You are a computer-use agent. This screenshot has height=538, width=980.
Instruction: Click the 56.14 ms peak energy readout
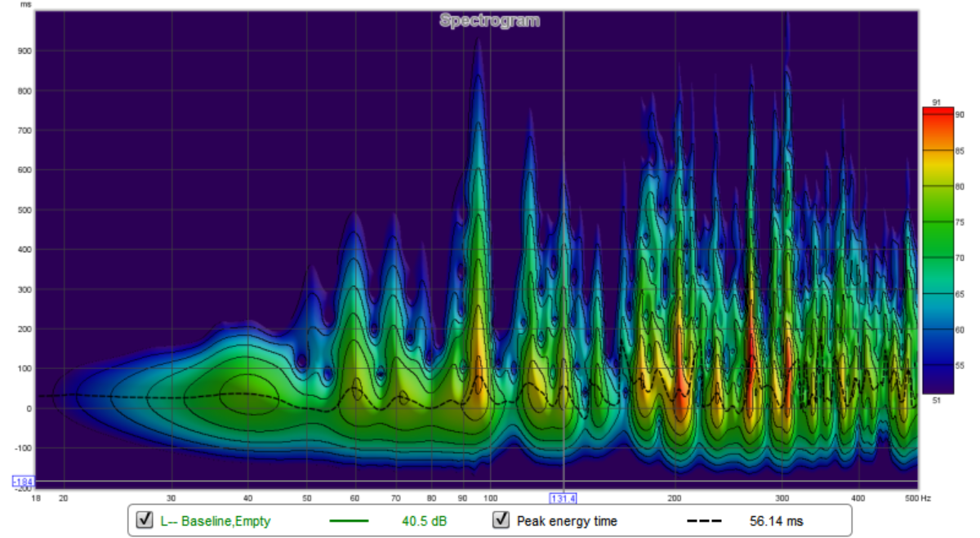click(x=777, y=521)
